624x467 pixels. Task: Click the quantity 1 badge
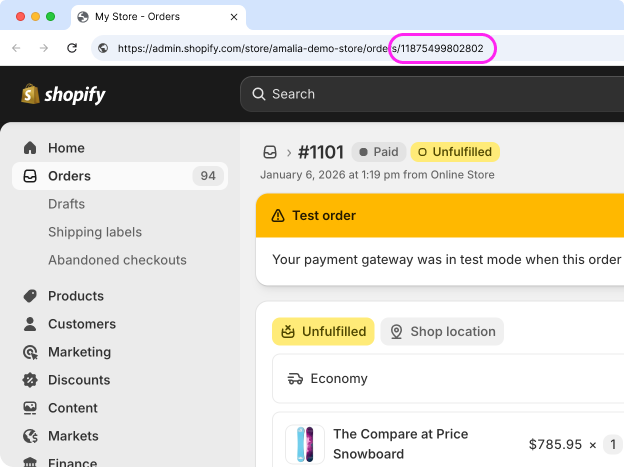click(613, 444)
